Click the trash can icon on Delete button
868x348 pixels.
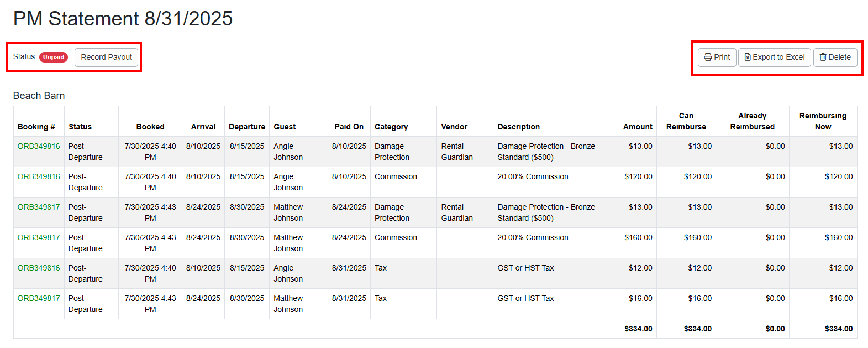(x=823, y=57)
